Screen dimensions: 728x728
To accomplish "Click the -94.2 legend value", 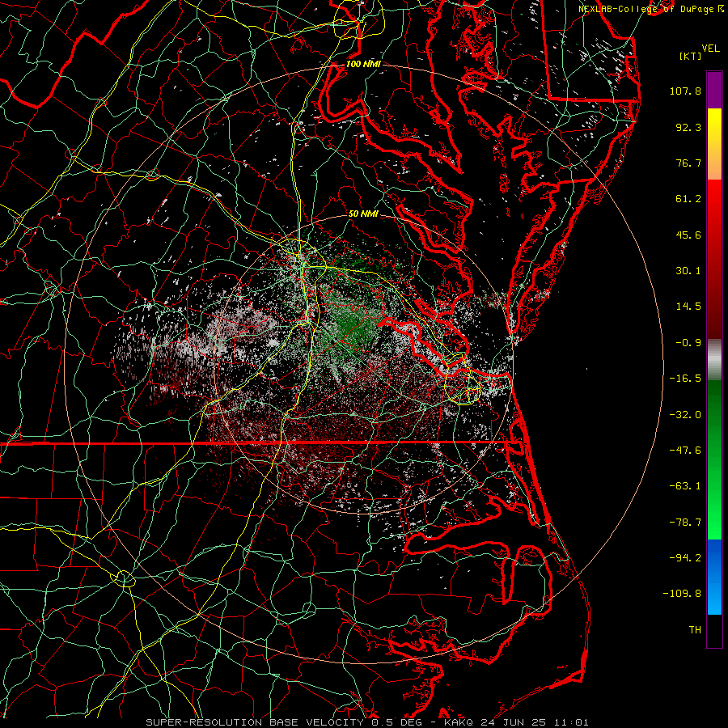I will click(x=685, y=558).
